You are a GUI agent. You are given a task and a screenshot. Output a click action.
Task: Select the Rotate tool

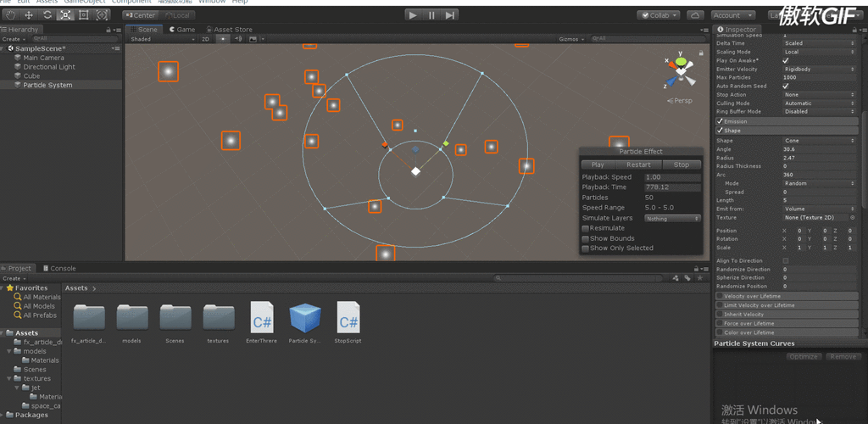tap(47, 15)
